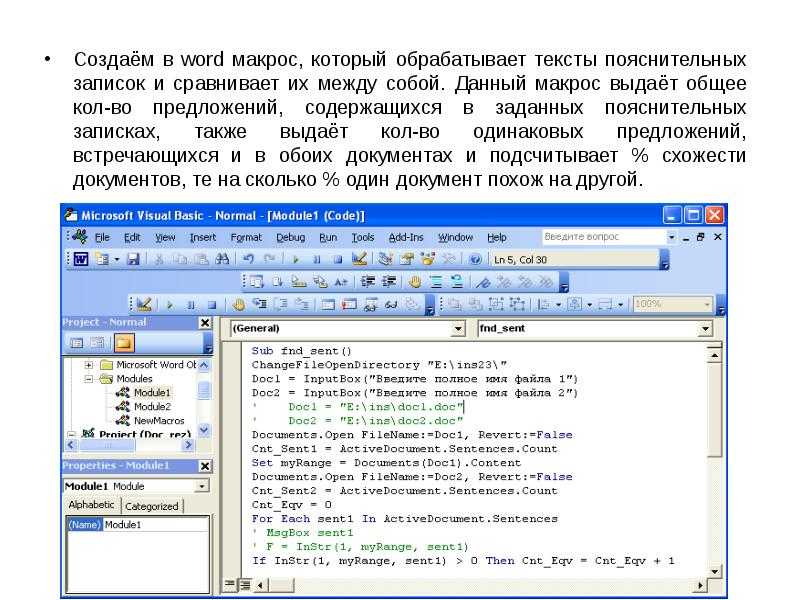
Task: Toggle Design Mode on the Standard toolbar
Action: tap(359, 259)
